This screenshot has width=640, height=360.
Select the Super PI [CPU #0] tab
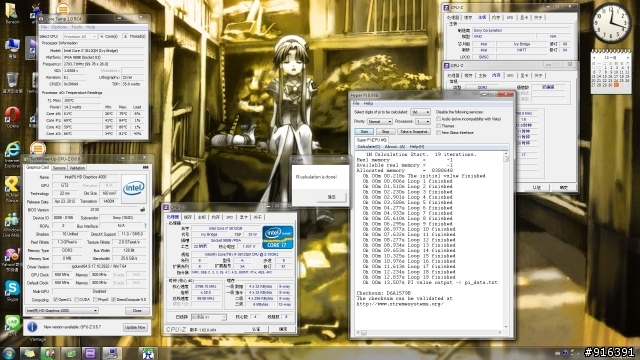pyautogui.click(x=371, y=140)
